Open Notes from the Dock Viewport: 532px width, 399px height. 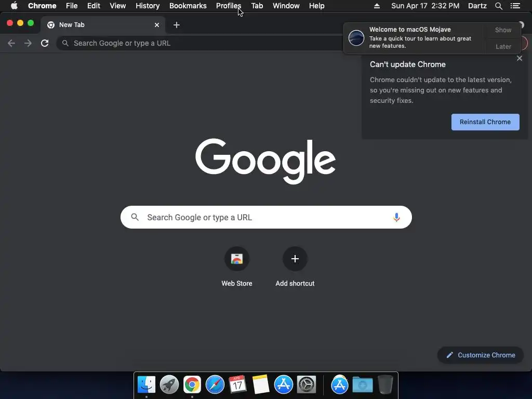click(261, 384)
